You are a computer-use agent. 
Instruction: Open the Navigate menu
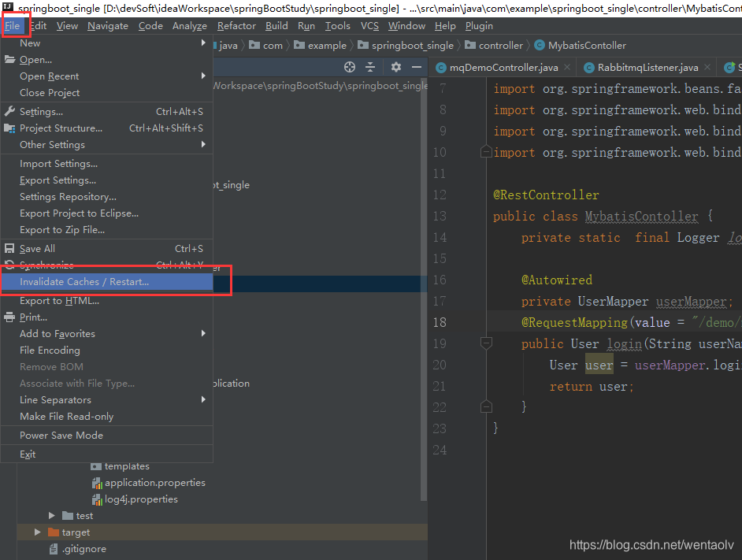(108, 26)
